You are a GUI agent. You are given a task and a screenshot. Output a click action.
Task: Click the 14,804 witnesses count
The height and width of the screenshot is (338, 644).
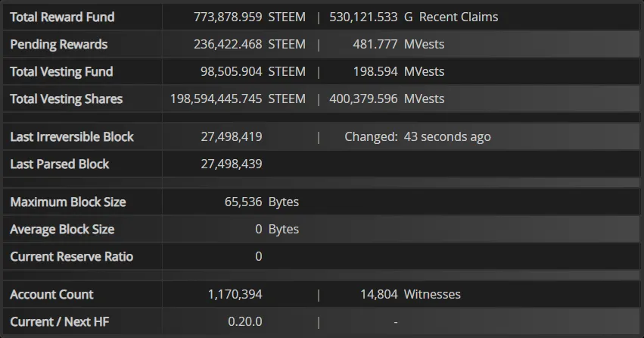point(378,294)
